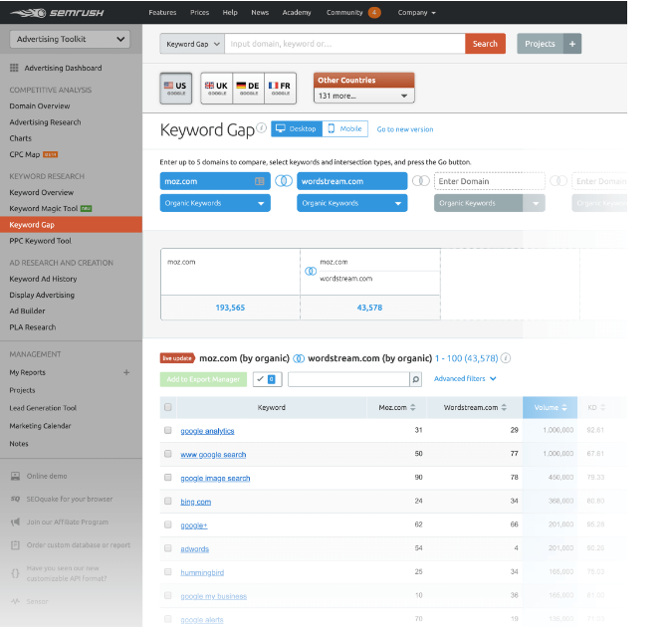
Task: Click the API format braces icon
Action: [x=15, y=573]
